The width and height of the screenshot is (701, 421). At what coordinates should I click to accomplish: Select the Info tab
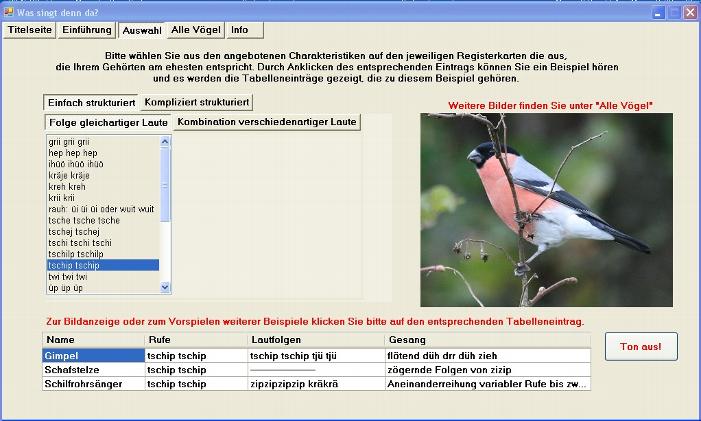point(240,30)
